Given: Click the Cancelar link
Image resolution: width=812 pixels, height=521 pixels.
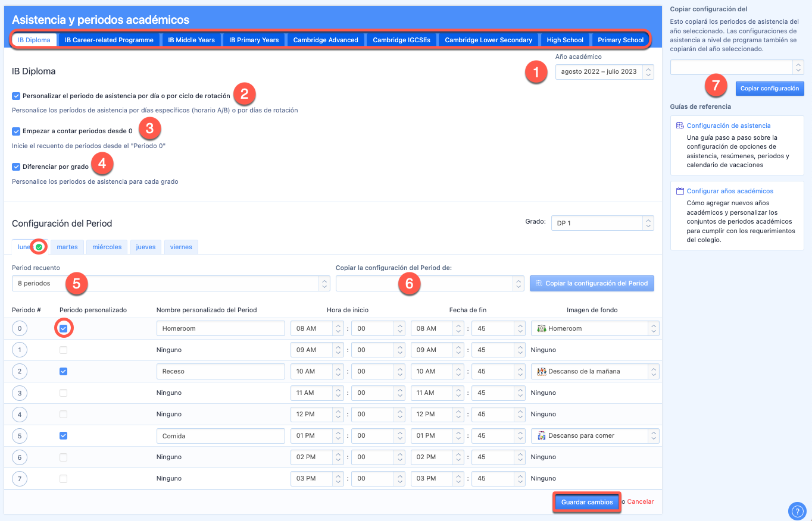Looking at the screenshot, I should pos(640,501).
